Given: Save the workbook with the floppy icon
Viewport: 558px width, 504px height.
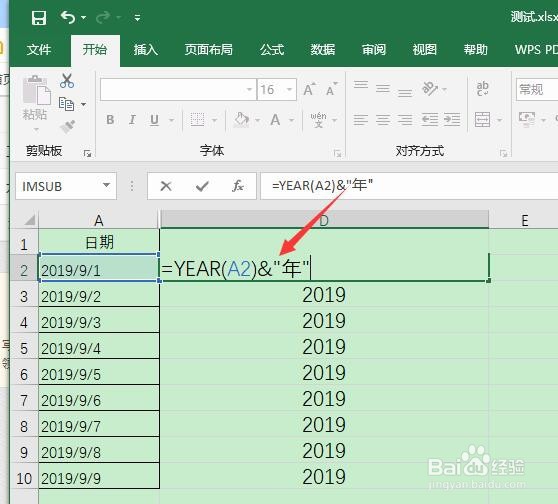Looking at the screenshot, I should pyautogui.click(x=38, y=17).
